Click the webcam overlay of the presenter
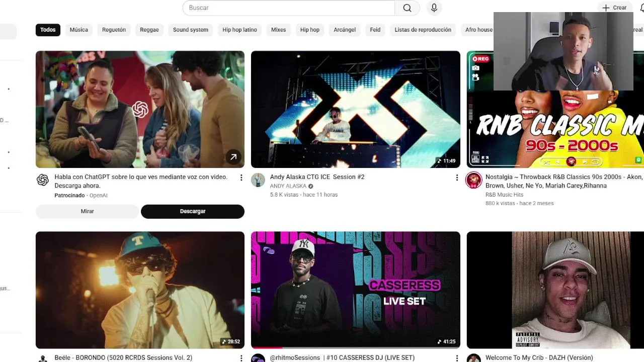This screenshot has width=644, height=362. click(x=563, y=51)
